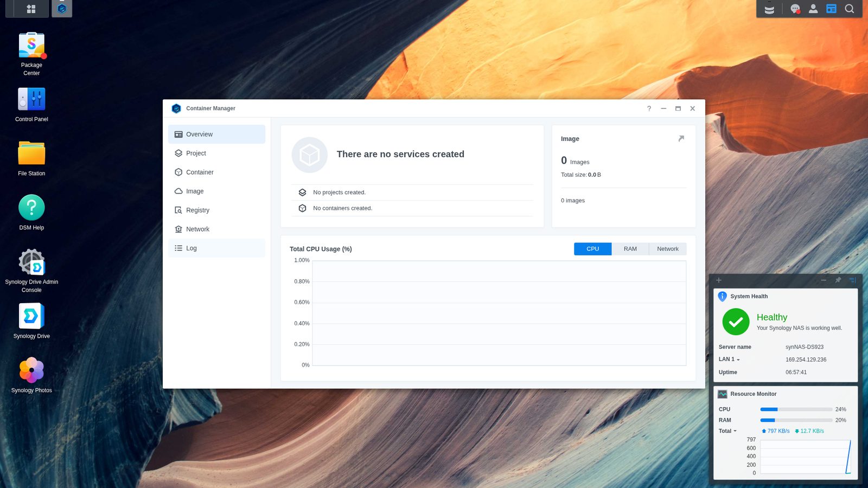Image resolution: width=868 pixels, height=488 pixels.
Task: Expand LAN 1 dropdown
Action: [x=729, y=359]
